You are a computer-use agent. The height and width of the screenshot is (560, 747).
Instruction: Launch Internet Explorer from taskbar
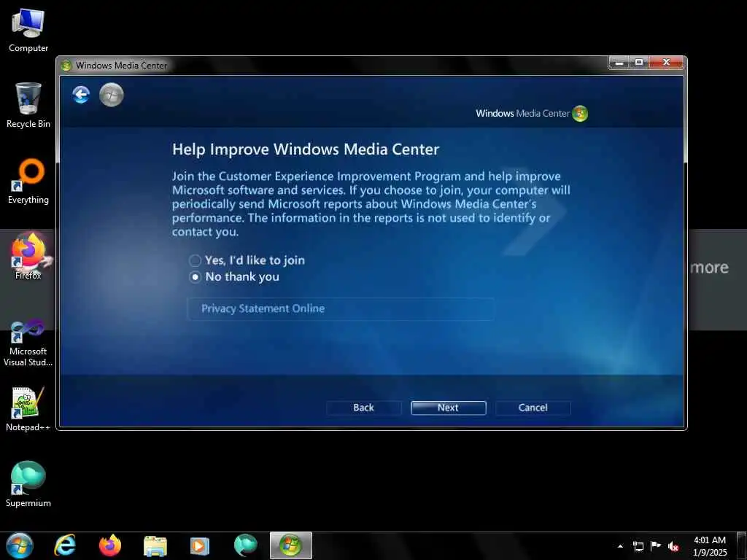(x=65, y=545)
